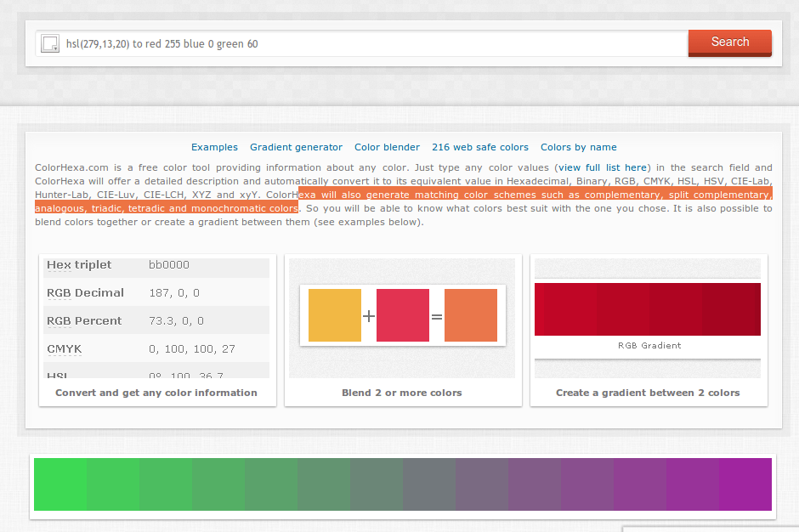The image size is (799, 532).
Task: Click the RGB Gradient red preview
Action: pos(647,309)
